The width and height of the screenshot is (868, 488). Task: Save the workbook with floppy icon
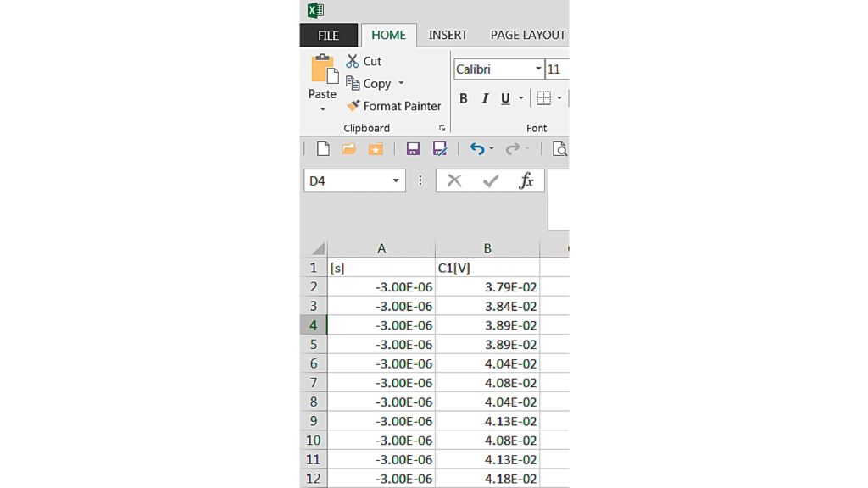[x=413, y=149]
